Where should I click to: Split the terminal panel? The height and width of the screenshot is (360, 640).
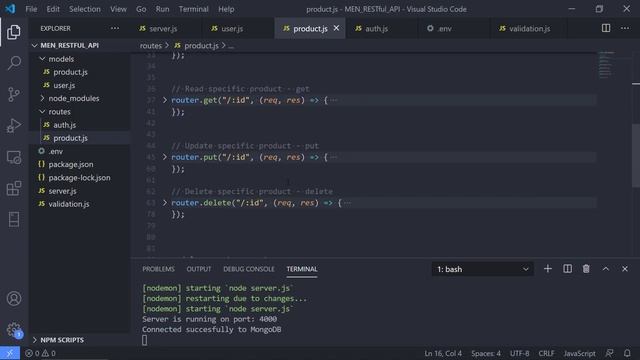567,269
